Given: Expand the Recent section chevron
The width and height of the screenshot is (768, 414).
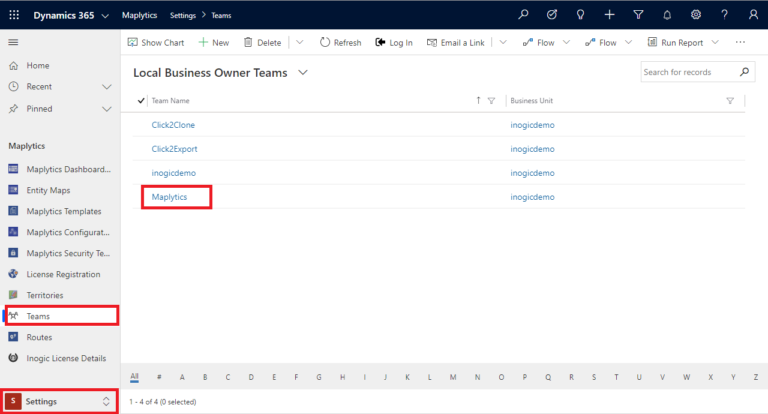Looking at the screenshot, I should [x=106, y=87].
